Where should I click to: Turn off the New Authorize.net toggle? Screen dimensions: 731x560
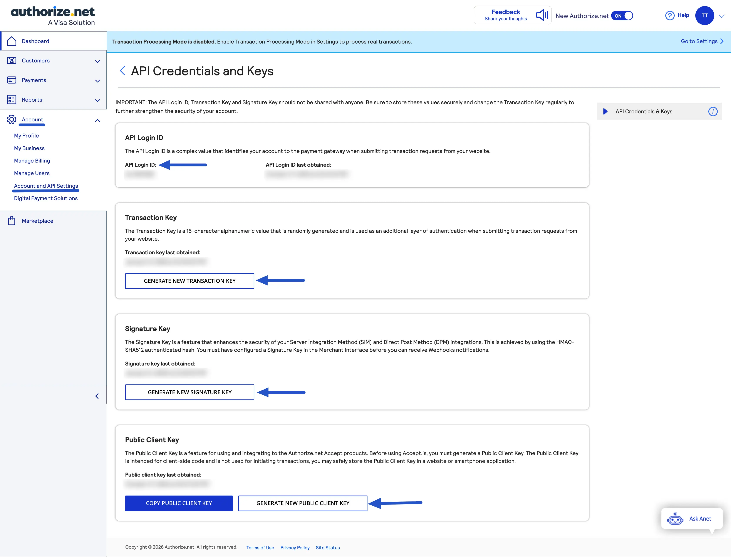click(622, 15)
